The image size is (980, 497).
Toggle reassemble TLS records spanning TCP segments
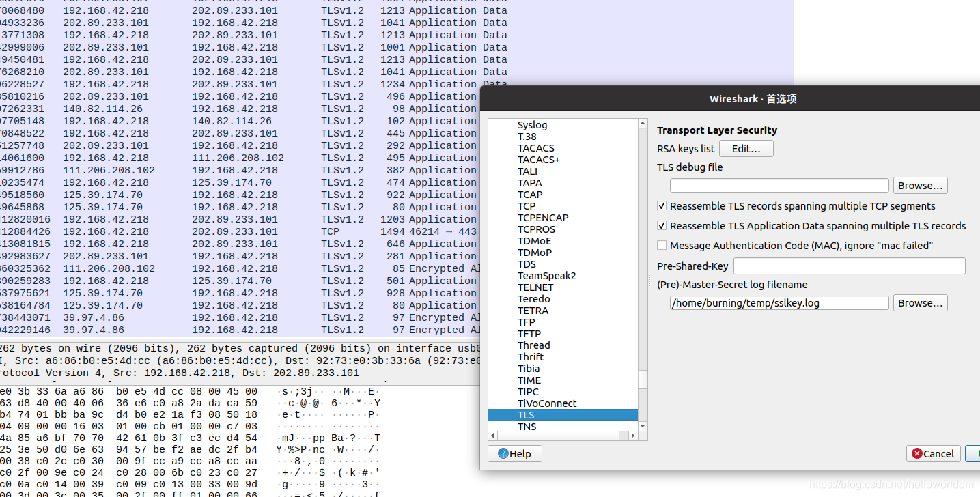point(662,206)
